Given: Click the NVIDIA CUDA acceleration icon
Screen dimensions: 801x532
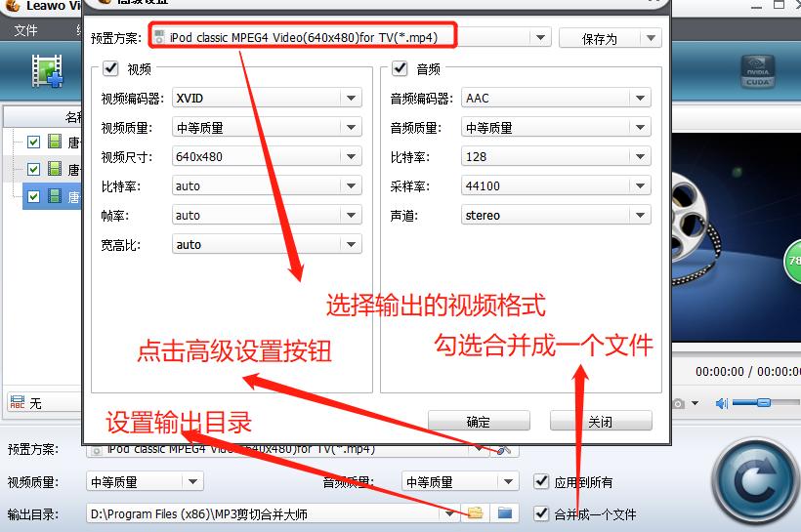Looking at the screenshot, I should pyautogui.click(x=758, y=72).
